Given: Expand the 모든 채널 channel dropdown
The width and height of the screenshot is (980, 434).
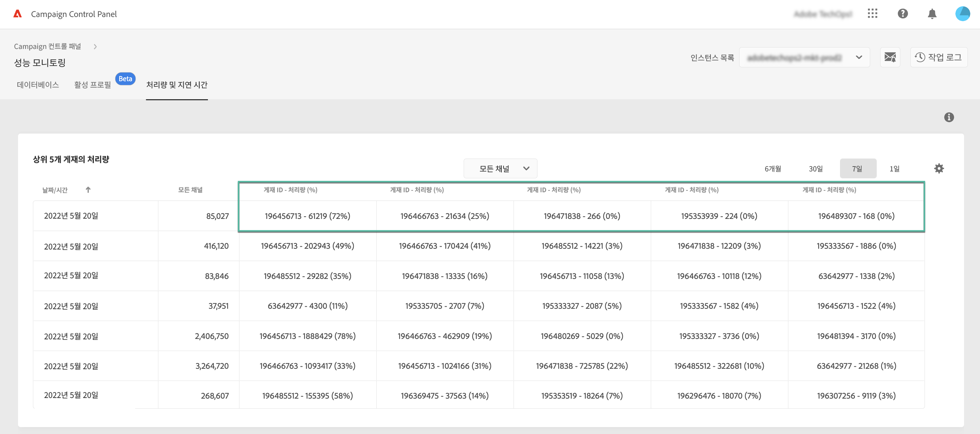Looking at the screenshot, I should coord(500,169).
